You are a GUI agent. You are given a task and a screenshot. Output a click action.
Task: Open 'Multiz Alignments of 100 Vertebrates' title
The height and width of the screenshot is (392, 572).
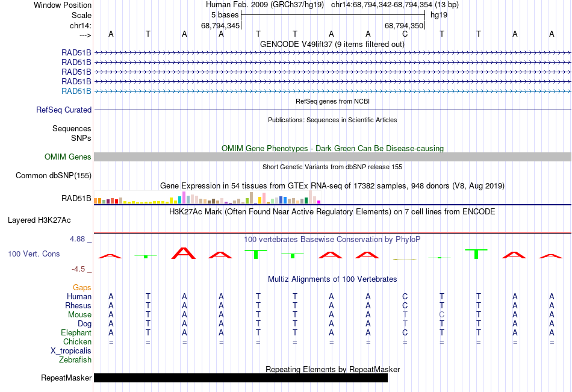coord(332,279)
